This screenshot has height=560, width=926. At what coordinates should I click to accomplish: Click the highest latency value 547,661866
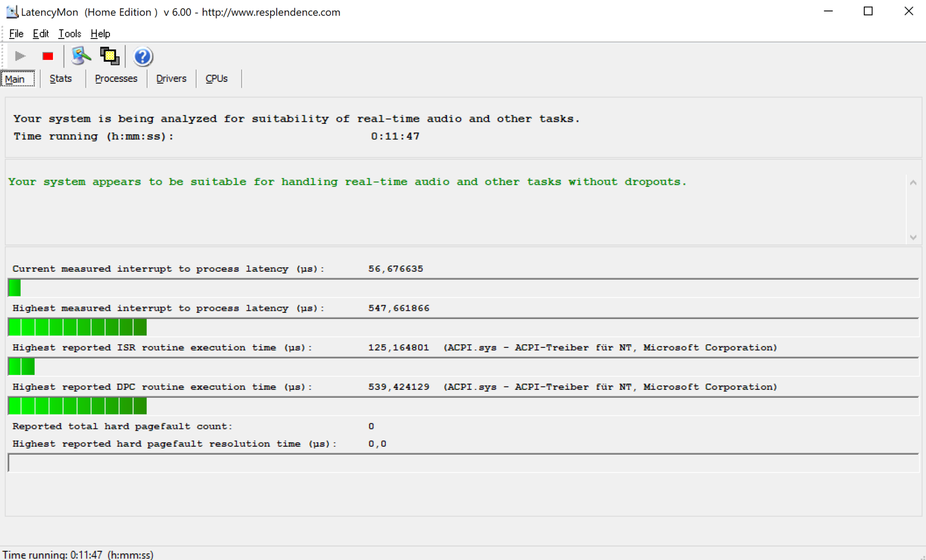pyautogui.click(x=399, y=308)
